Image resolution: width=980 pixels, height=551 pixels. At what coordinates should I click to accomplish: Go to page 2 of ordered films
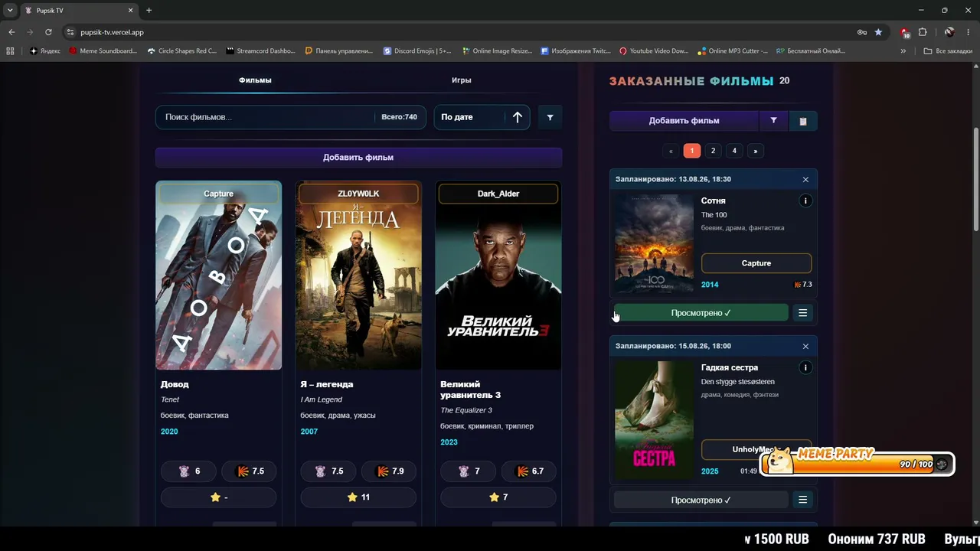713,151
